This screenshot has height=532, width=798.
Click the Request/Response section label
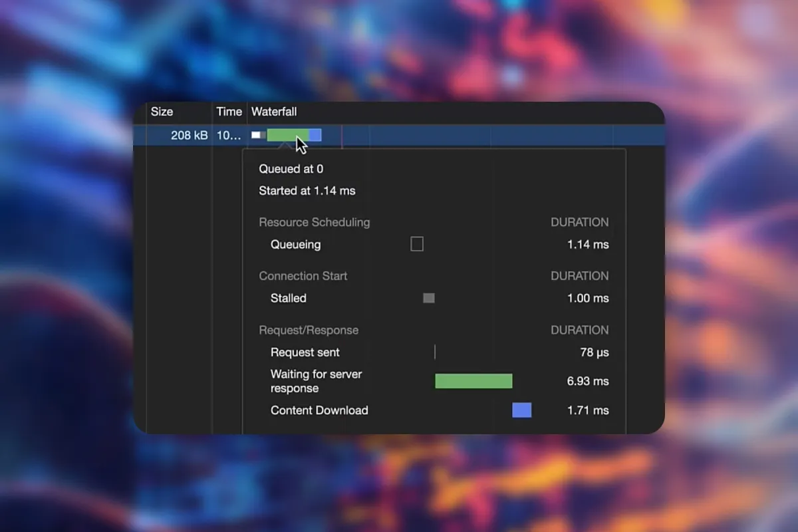click(x=309, y=330)
